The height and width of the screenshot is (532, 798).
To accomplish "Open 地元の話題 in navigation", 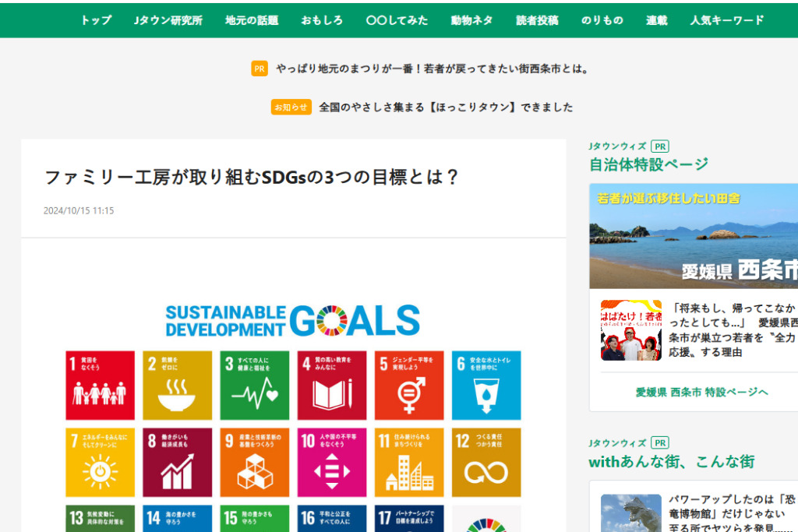I will pyautogui.click(x=252, y=20).
